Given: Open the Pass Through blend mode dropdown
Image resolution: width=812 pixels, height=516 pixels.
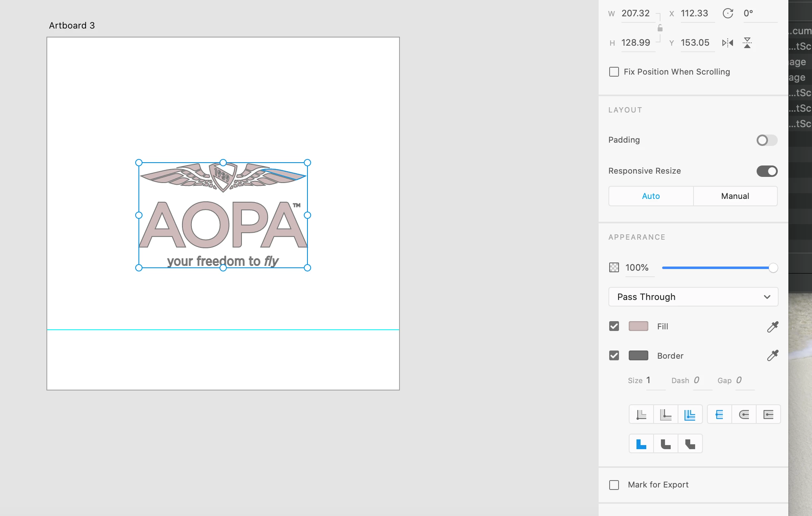Looking at the screenshot, I should click(693, 297).
